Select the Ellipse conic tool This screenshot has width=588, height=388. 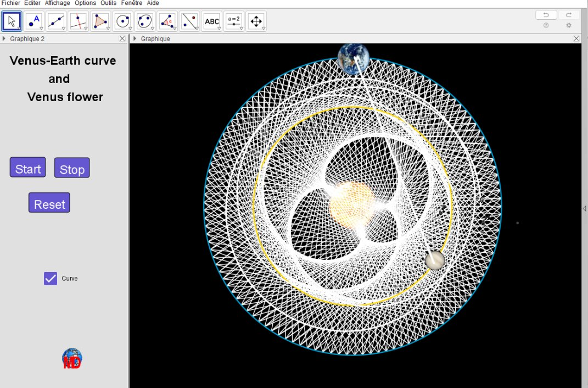145,21
